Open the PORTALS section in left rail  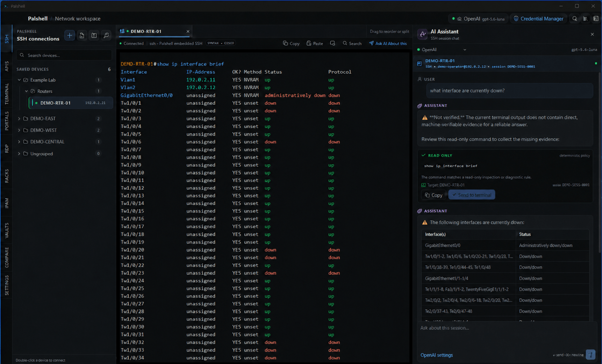(x=7, y=121)
